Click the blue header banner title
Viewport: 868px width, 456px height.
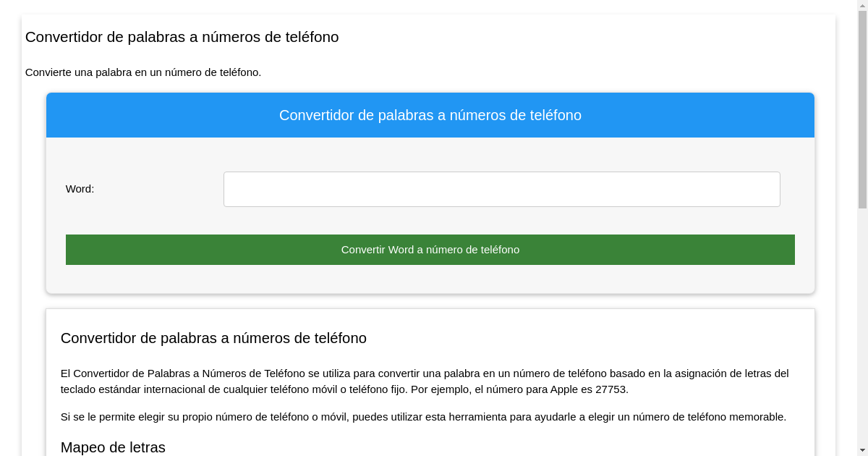[430, 115]
